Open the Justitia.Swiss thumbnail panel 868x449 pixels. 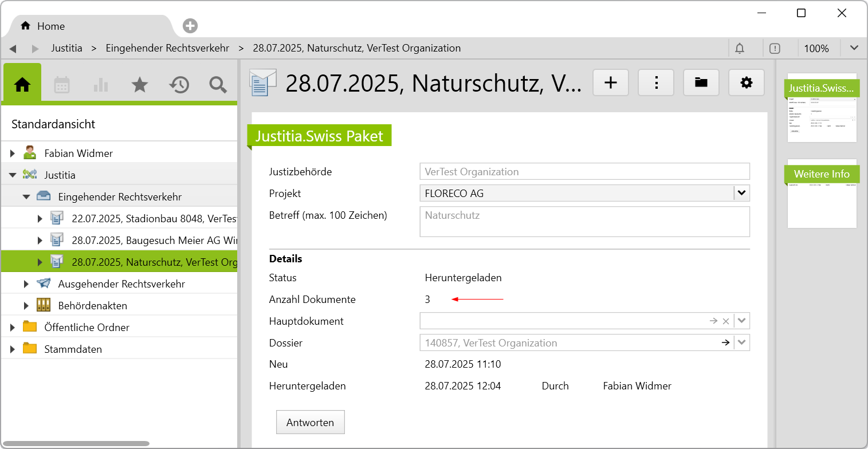pos(822,108)
